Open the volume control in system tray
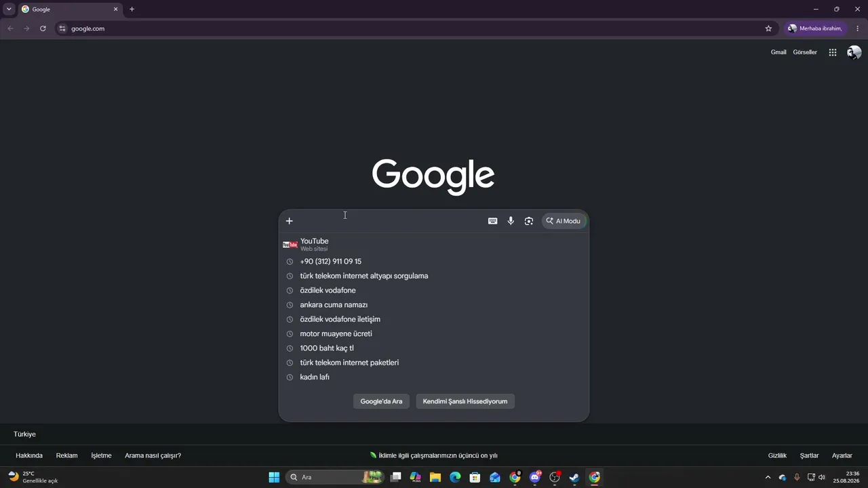868x488 pixels. coord(822,477)
